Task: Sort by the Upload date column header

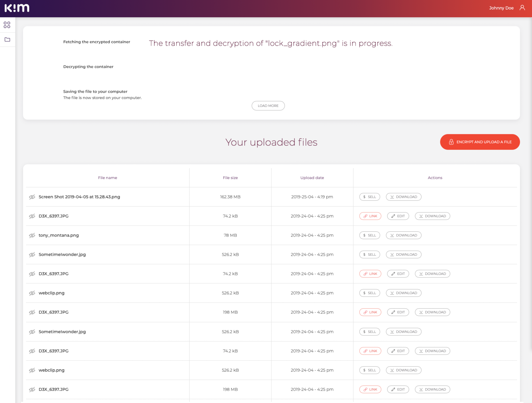Action: pos(312,178)
